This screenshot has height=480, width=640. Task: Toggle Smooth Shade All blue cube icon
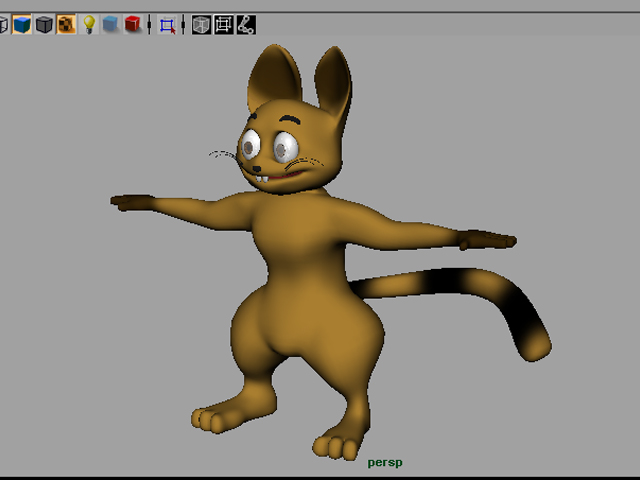[22, 24]
